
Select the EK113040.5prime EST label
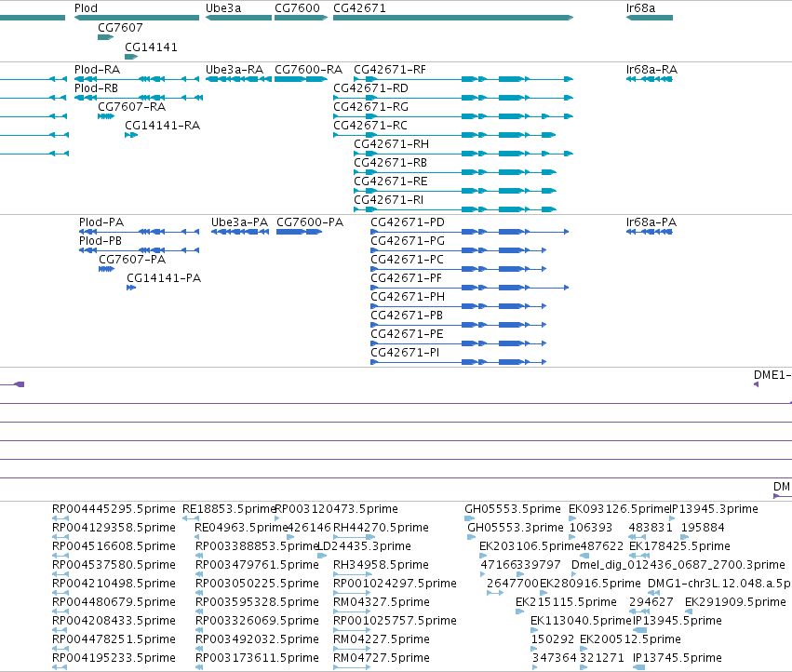tap(581, 621)
